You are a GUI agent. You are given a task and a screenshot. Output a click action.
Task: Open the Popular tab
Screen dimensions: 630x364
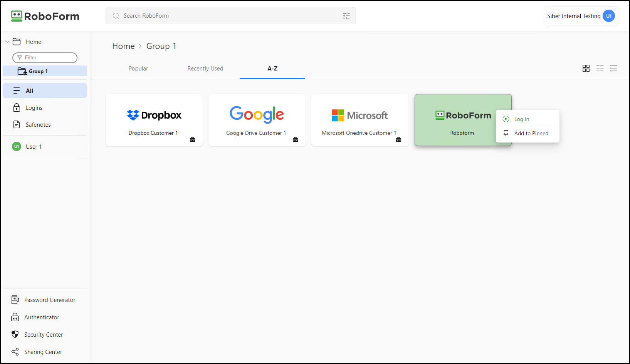[138, 69]
